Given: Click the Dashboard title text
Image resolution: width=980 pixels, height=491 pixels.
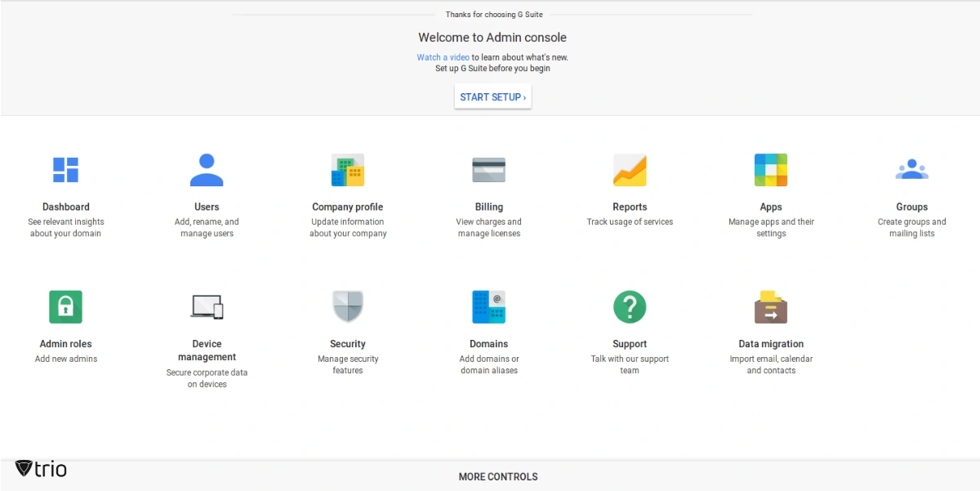Looking at the screenshot, I should 66,208.
